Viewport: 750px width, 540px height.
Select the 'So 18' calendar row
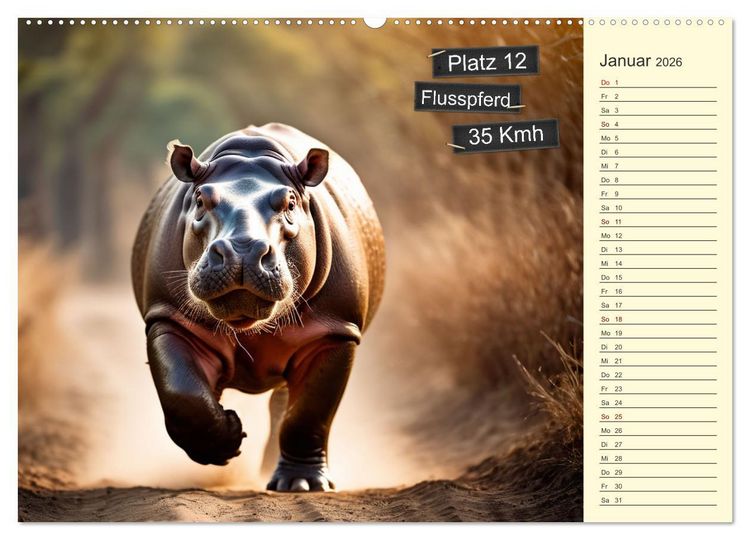[x=658, y=319]
